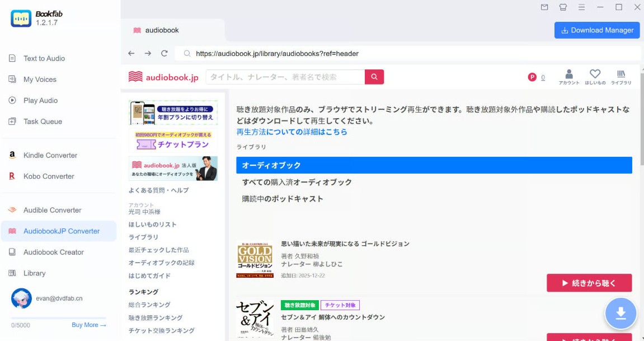Reload the current page
Viewport: 644px width, 341px height.
tap(163, 53)
